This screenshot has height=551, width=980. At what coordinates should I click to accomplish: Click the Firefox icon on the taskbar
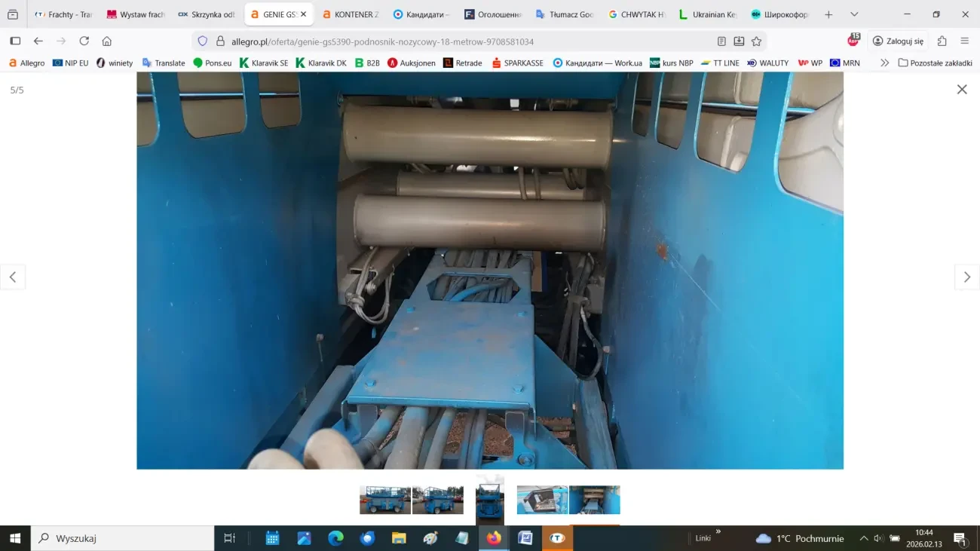(494, 537)
